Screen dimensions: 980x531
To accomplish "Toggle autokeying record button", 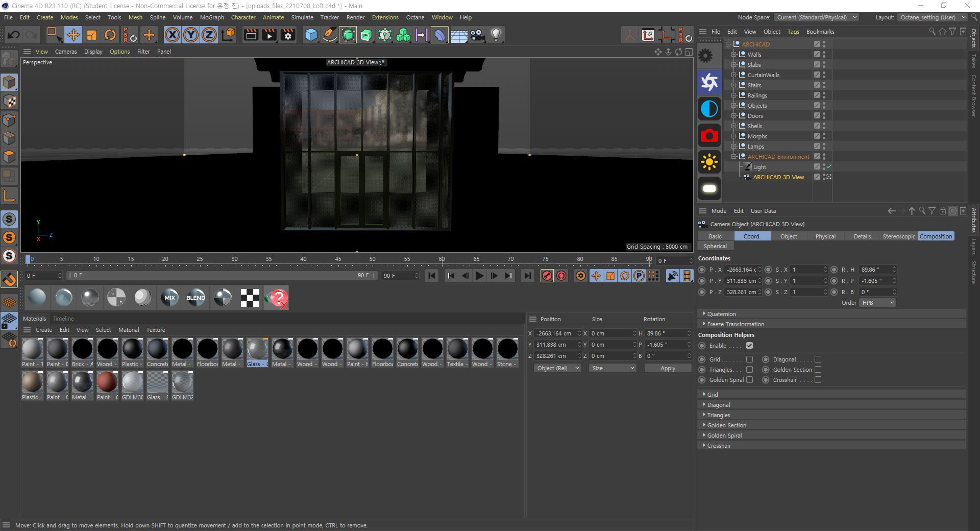I will (x=561, y=276).
